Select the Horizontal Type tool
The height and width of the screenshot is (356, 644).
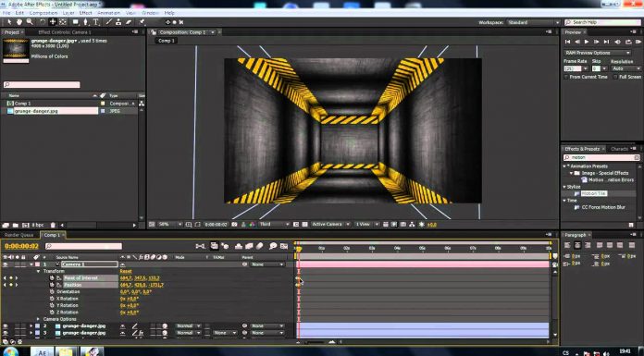click(x=95, y=22)
